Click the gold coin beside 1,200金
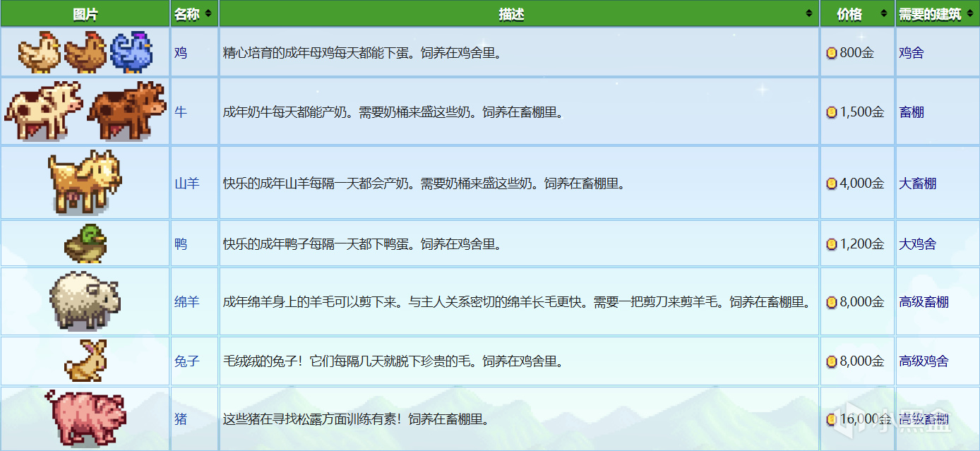The height and width of the screenshot is (451, 980). (832, 244)
